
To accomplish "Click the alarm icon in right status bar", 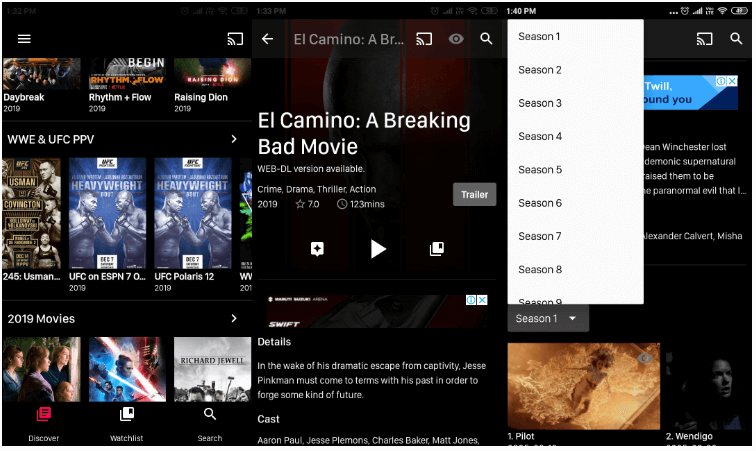I will (x=685, y=11).
